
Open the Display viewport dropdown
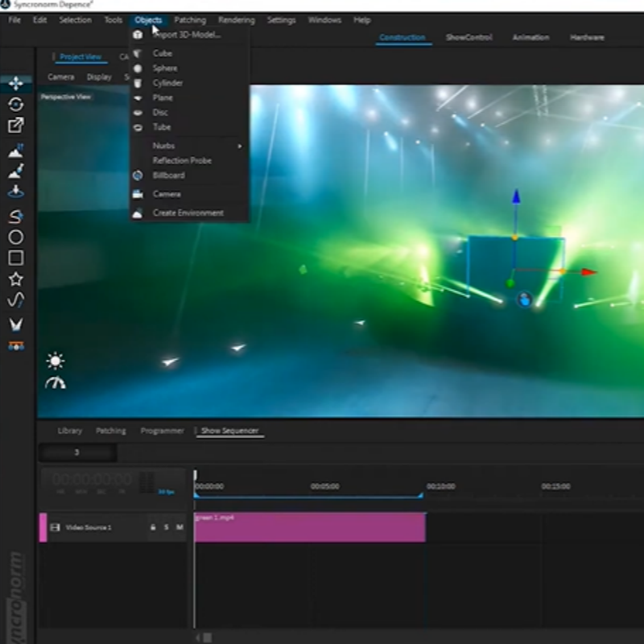(x=99, y=77)
